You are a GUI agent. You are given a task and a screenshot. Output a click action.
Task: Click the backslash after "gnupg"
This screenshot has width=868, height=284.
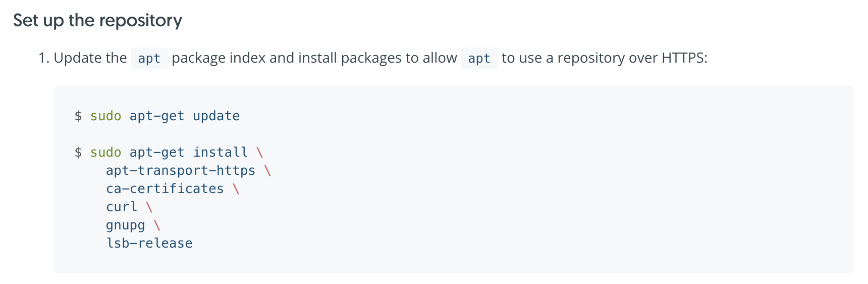pyautogui.click(x=157, y=225)
